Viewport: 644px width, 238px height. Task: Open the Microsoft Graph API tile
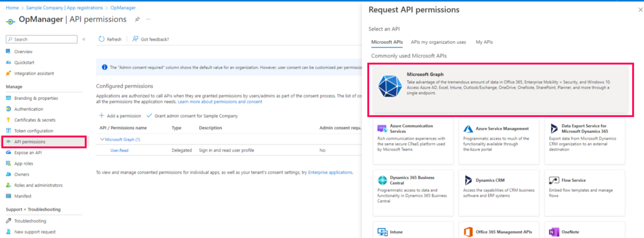coord(500,89)
